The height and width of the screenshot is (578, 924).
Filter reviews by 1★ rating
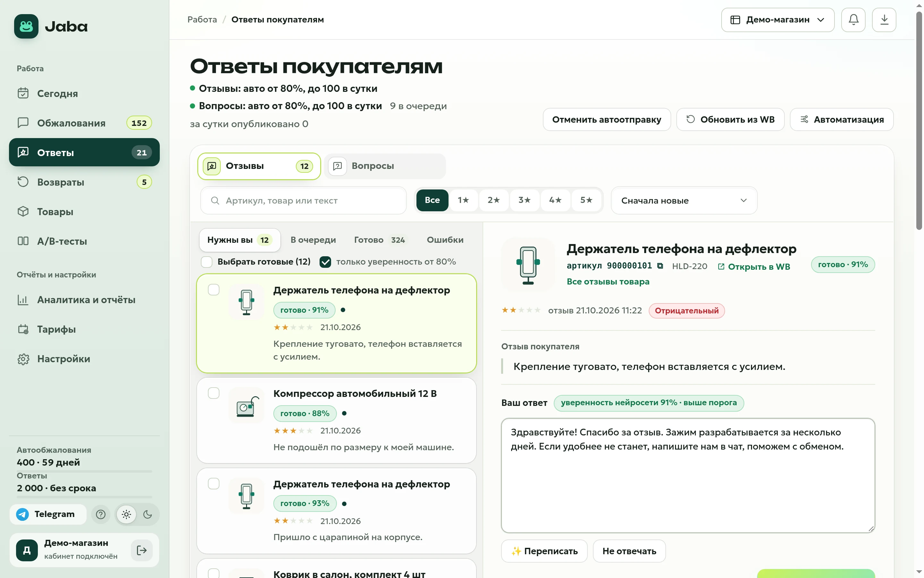(x=463, y=200)
